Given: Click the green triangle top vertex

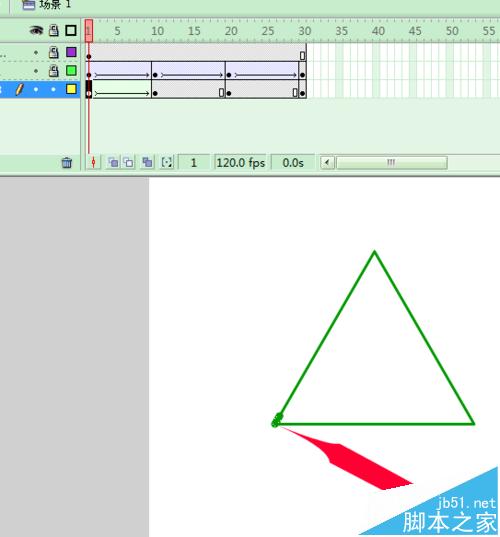Looking at the screenshot, I should point(374,252).
